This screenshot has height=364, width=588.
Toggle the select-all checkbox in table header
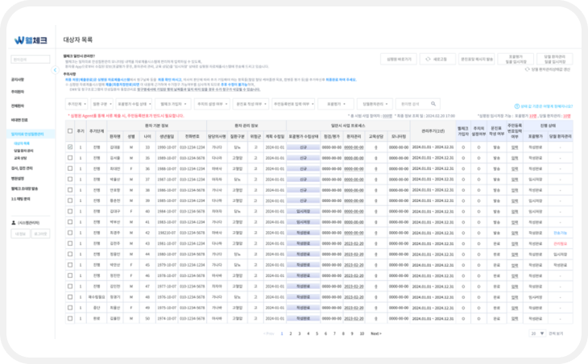70,130
